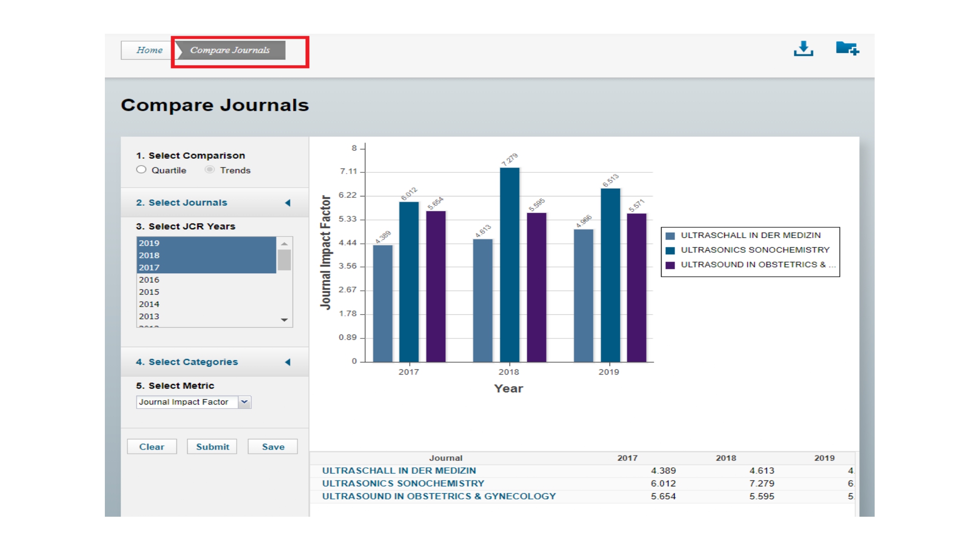Click the JCR Years list scrollbar thumb
Viewport: 980px width, 551px height.
[284, 260]
